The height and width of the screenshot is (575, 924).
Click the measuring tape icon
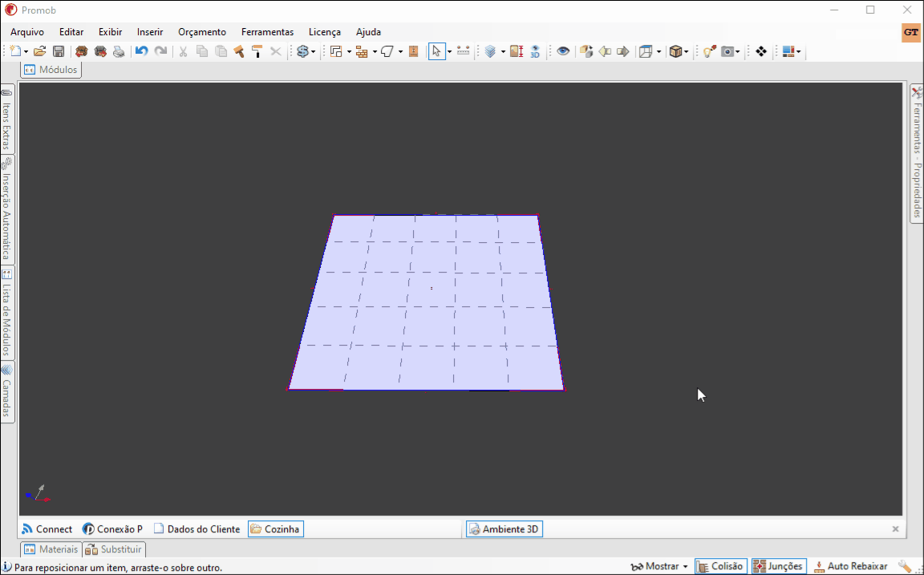click(x=463, y=51)
